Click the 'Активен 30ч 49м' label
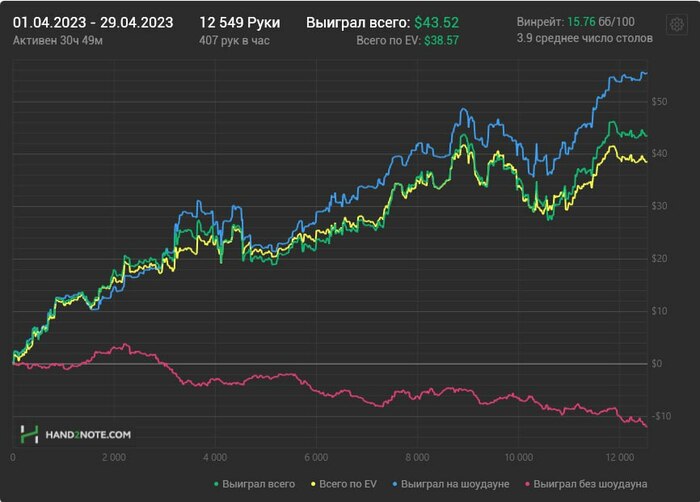The width and height of the screenshot is (700, 502). point(58,41)
